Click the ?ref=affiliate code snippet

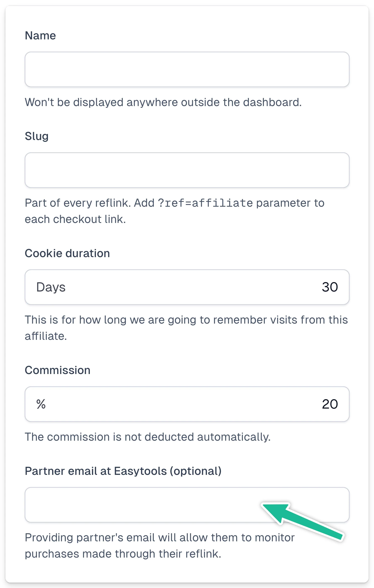[x=205, y=203]
